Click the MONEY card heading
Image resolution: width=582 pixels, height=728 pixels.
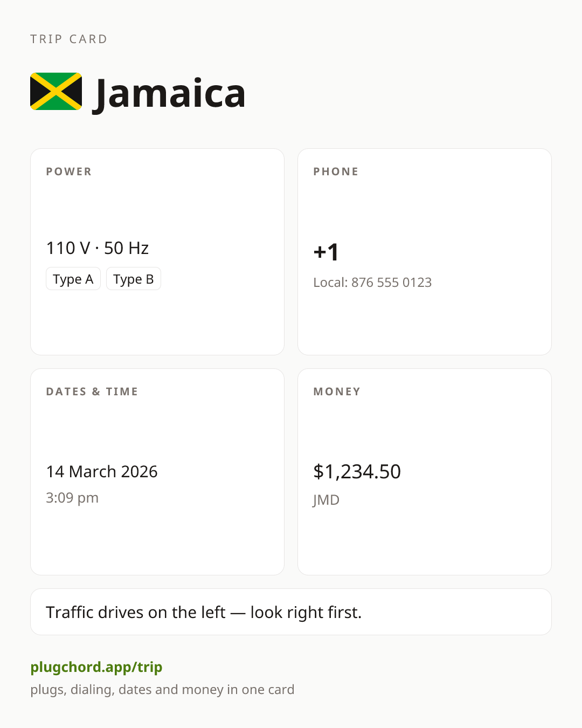pos(337,392)
